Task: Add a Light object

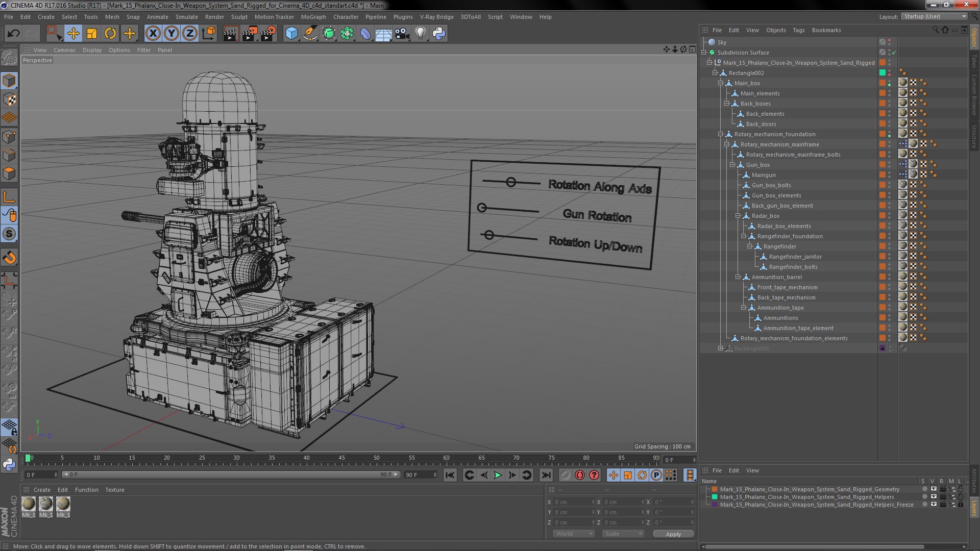Action: tap(421, 34)
